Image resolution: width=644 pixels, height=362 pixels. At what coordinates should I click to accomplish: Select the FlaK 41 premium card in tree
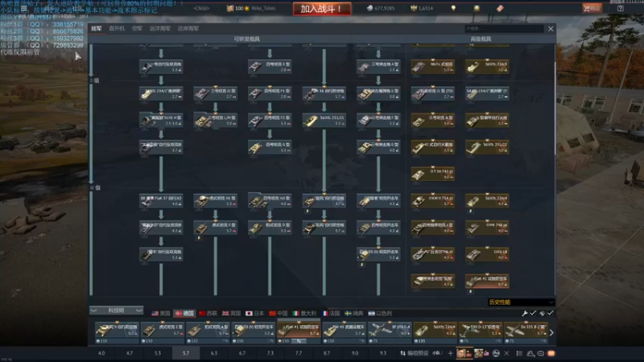[487, 281]
